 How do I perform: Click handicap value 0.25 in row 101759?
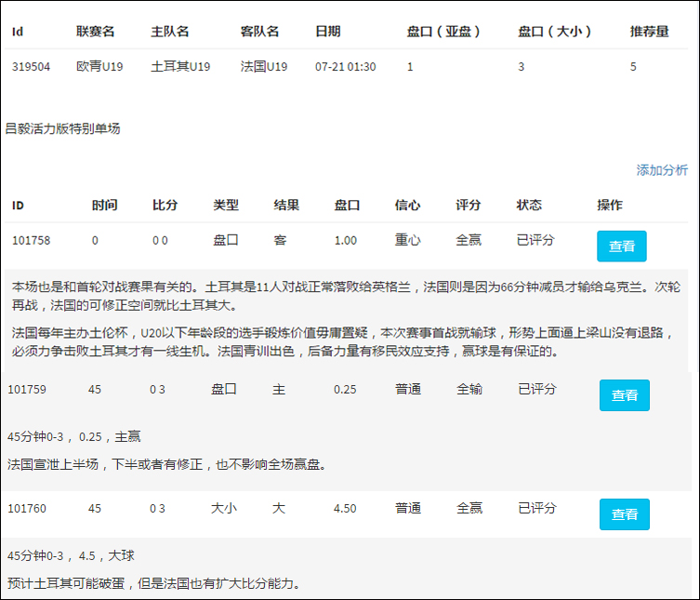coord(345,389)
